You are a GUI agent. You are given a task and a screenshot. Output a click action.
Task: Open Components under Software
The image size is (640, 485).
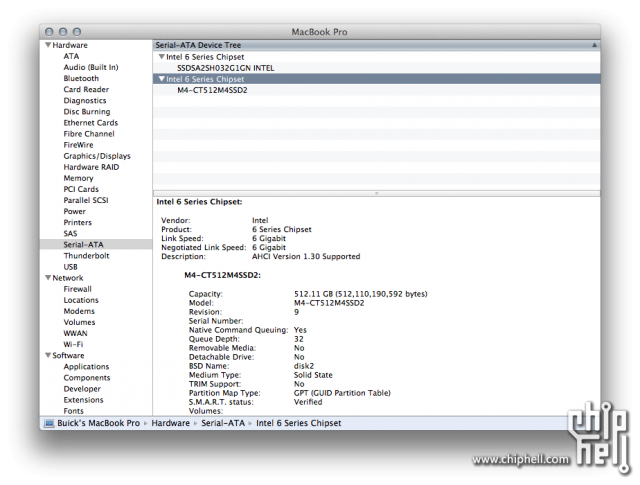[x=87, y=378]
